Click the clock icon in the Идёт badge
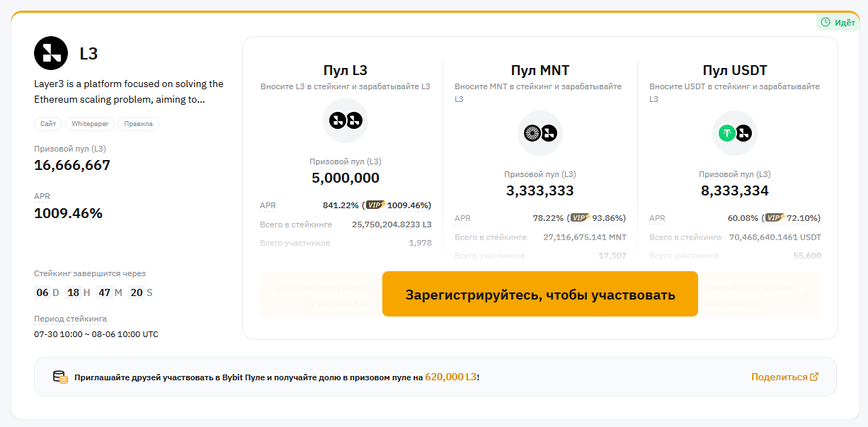The width and height of the screenshot is (868, 427). point(826,22)
